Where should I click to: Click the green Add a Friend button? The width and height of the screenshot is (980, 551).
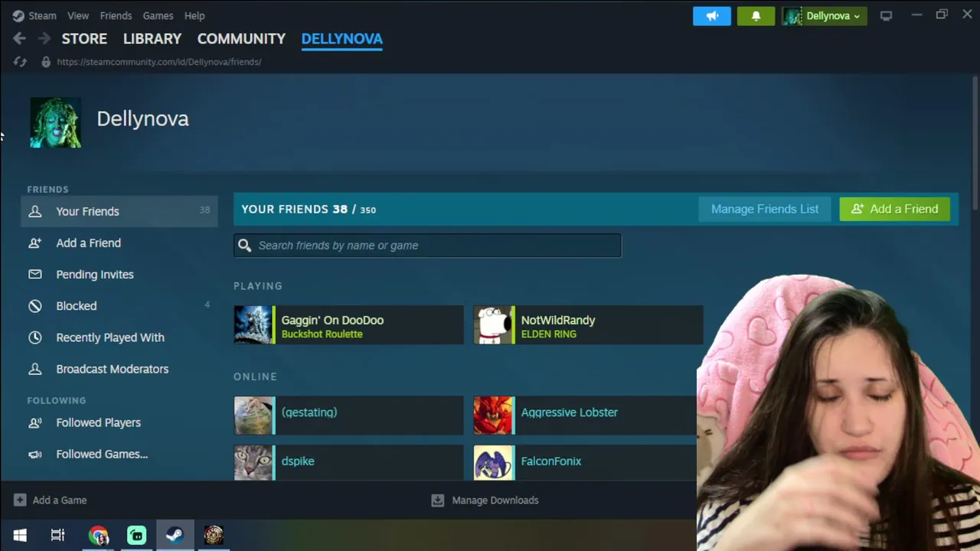894,209
